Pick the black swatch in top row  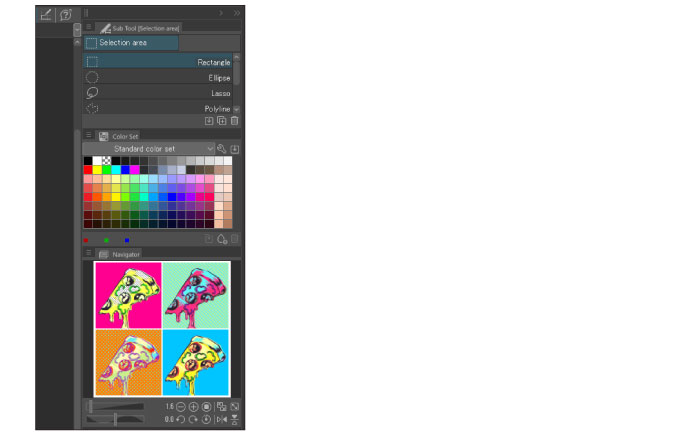88,161
